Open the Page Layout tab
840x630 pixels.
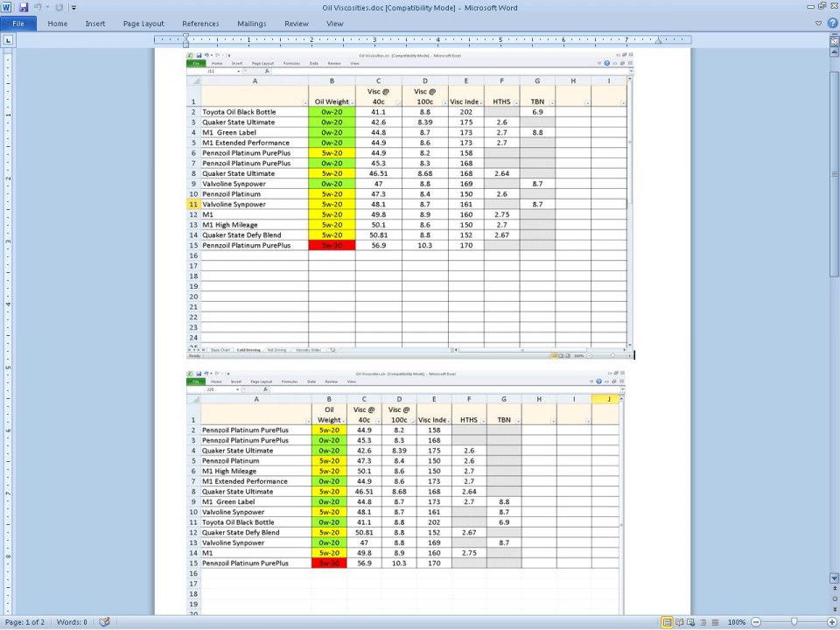click(x=143, y=24)
